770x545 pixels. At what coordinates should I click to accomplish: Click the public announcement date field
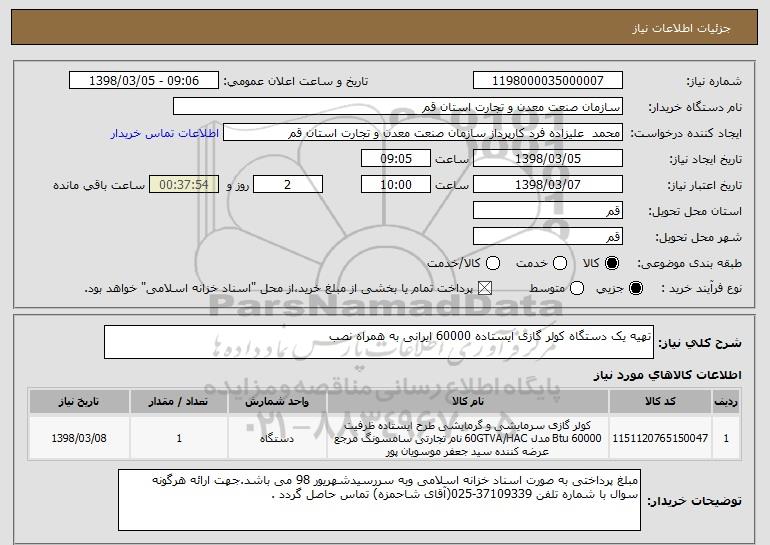click(144, 81)
